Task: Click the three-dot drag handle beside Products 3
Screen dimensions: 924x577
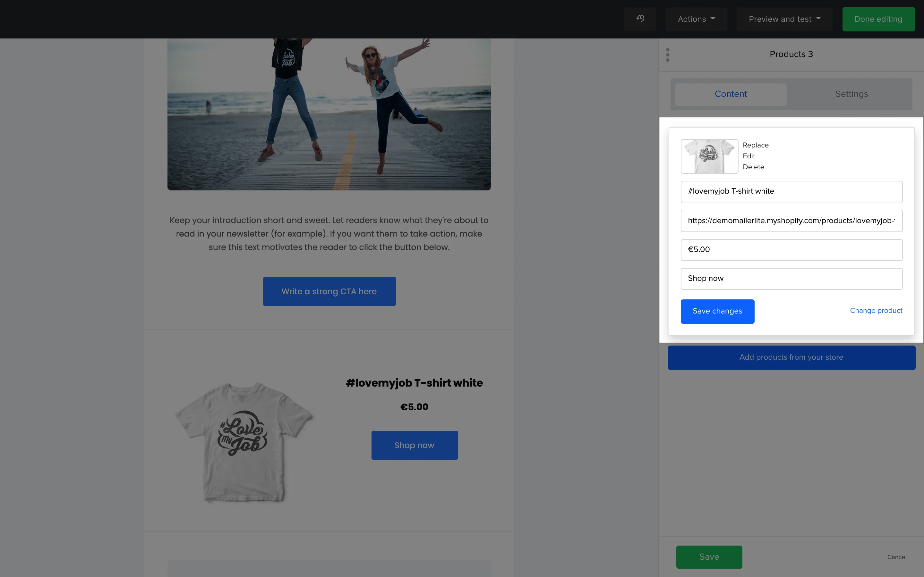Action: tap(667, 54)
